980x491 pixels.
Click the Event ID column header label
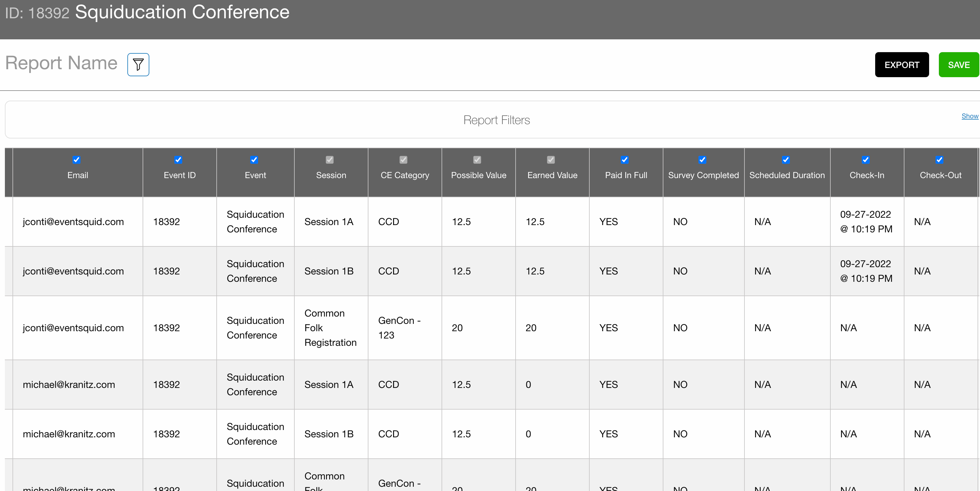click(179, 175)
